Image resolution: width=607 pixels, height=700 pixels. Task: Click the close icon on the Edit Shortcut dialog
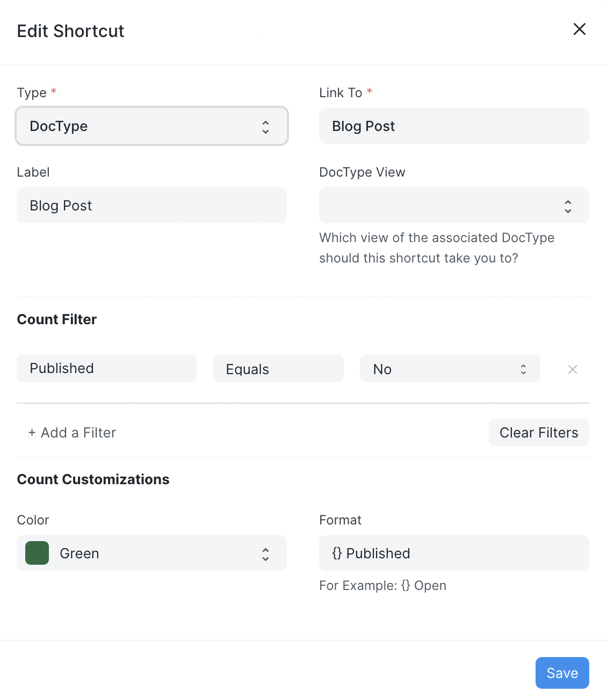[580, 30]
